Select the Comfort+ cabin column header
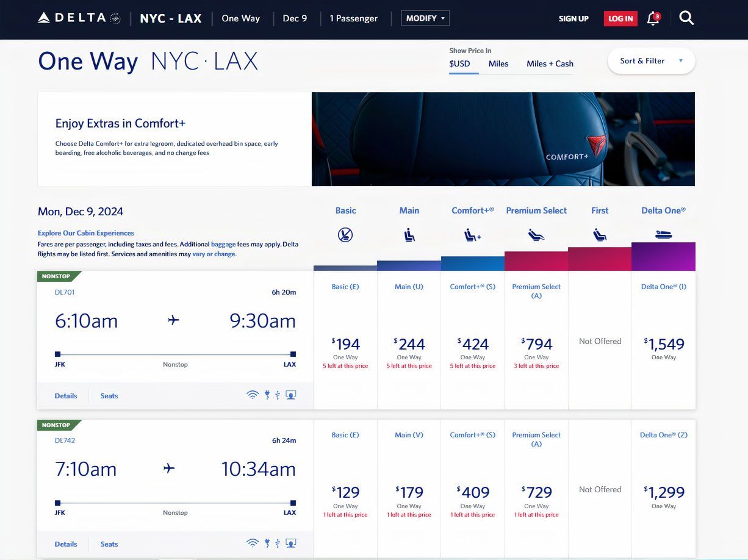This screenshot has width=748, height=560. pos(473,210)
